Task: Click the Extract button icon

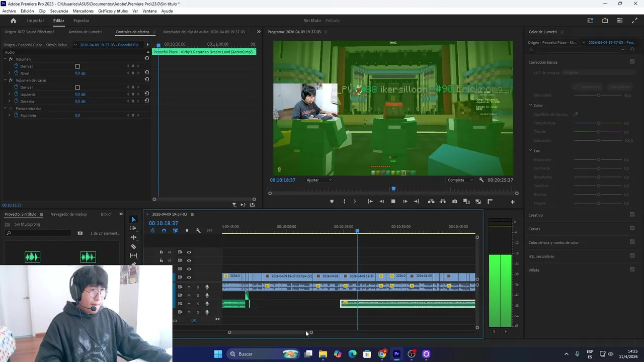Action: pyautogui.click(x=443, y=202)
